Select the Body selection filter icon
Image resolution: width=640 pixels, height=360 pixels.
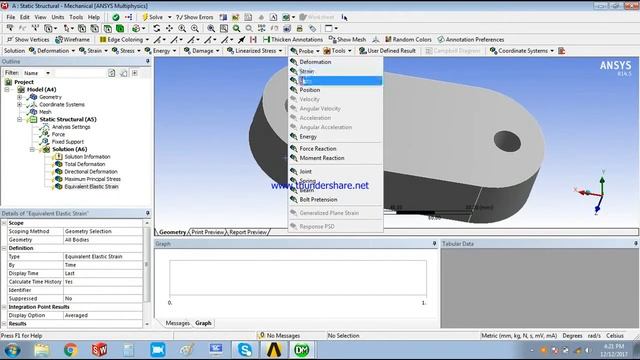coord(120,28)
